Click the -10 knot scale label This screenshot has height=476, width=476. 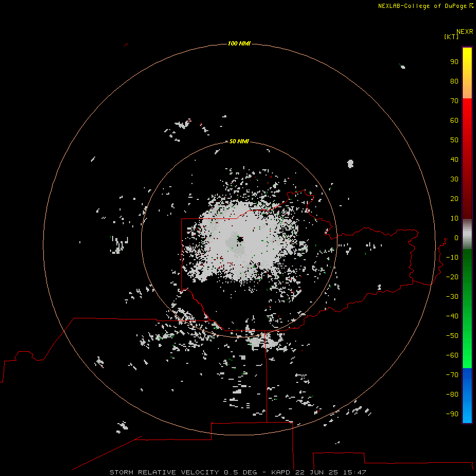pos(452,258)
